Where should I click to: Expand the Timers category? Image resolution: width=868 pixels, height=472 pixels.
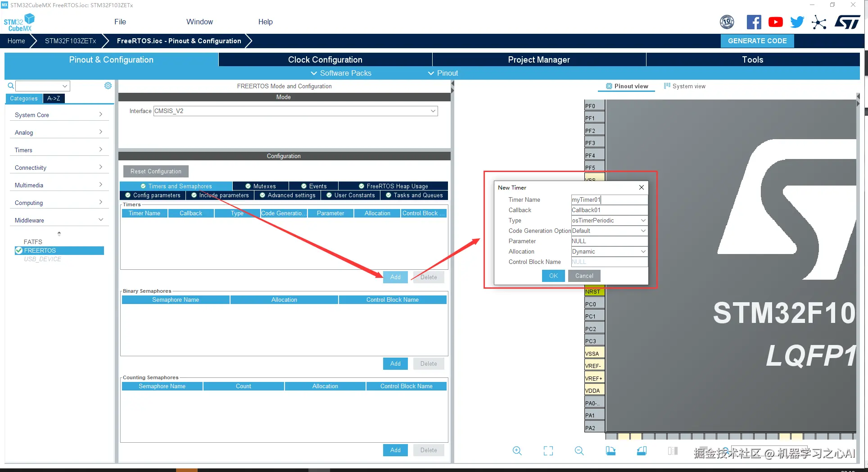[59, 150]
